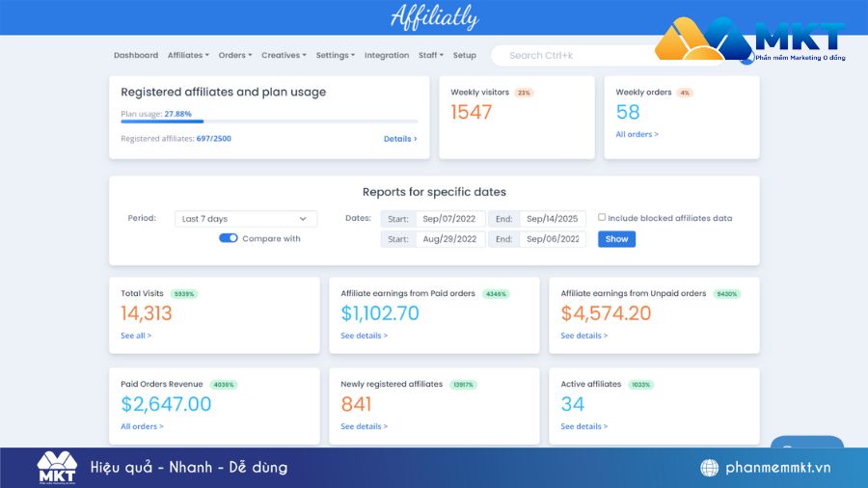This screenshot has height=488, width=868.
Task: Expand the Staff menu
Action: click(x=431, y=55)
